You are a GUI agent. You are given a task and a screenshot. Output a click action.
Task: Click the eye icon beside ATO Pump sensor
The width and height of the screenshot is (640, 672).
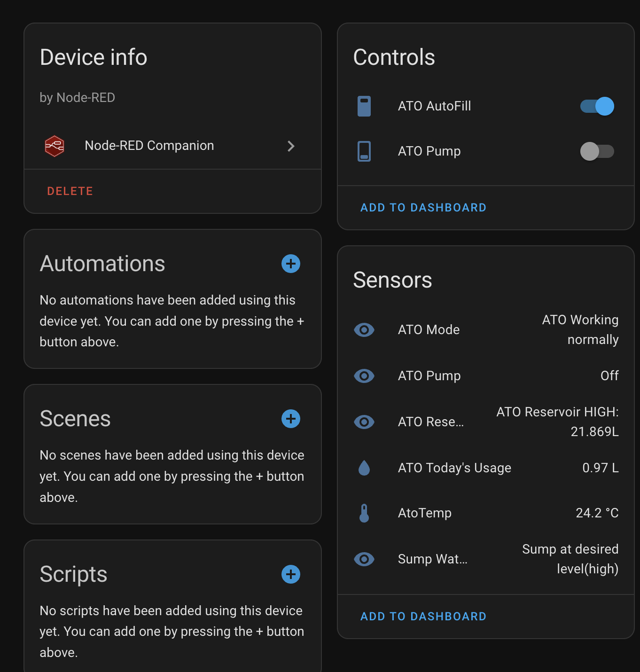click(x=364, y=376)
